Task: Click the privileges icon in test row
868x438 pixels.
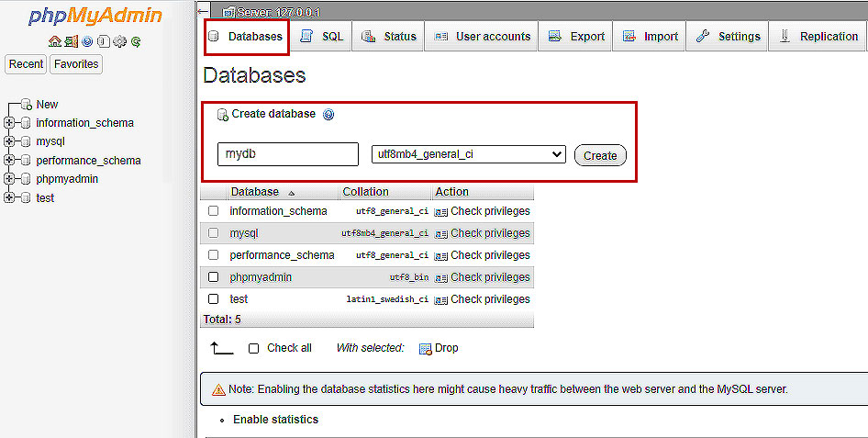Action: tap(440, 299)
